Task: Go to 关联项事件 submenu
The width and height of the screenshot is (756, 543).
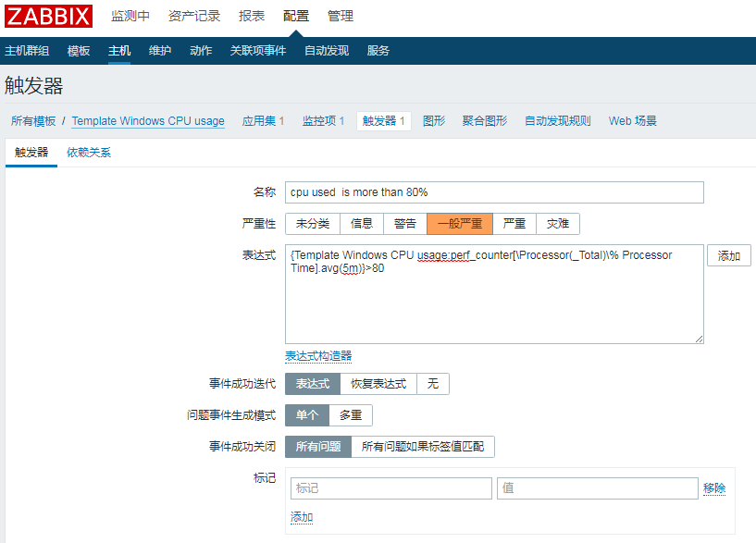Action: 258,51
